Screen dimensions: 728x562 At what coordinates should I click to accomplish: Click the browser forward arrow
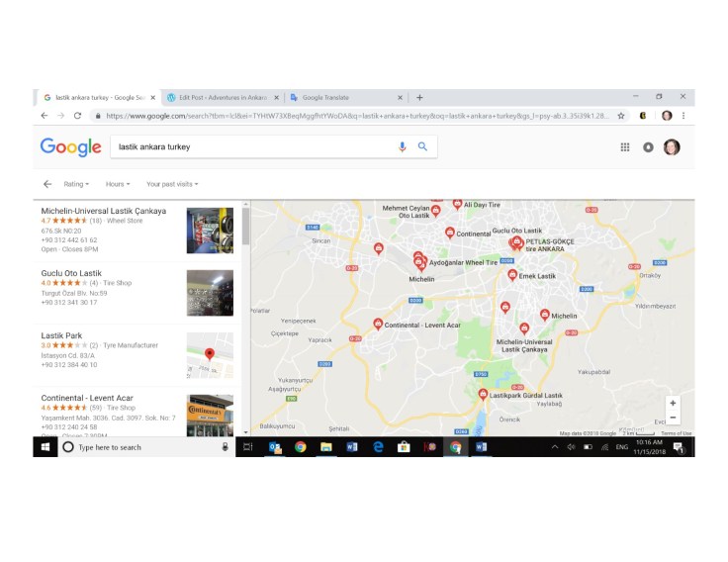pyautogui.click(x=60, y=116)
